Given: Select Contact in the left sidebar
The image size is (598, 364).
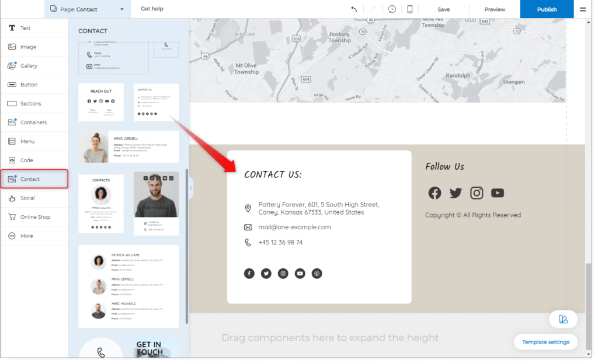Looking at the screenshot, I should (34, 179).
